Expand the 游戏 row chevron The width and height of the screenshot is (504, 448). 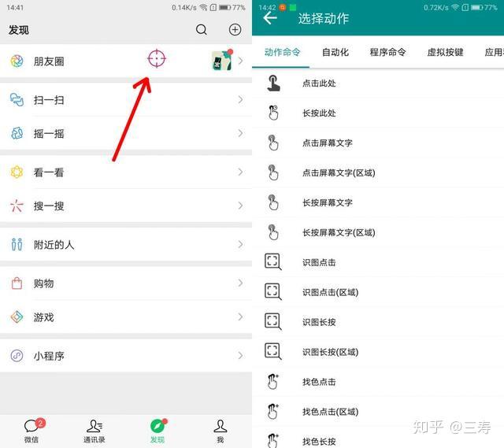(240, 317)
